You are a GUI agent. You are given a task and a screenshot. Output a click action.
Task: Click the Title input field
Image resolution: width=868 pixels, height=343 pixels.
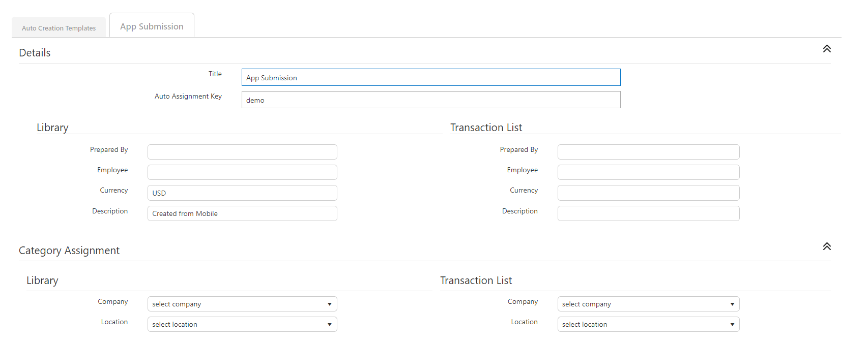pos(430,78)
